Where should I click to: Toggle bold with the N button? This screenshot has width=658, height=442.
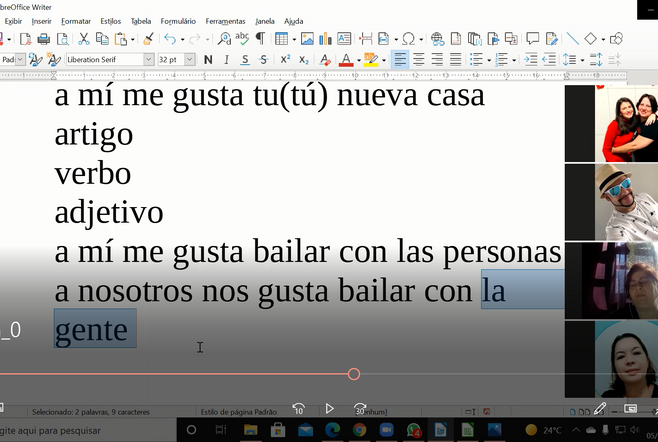[208, 60]
